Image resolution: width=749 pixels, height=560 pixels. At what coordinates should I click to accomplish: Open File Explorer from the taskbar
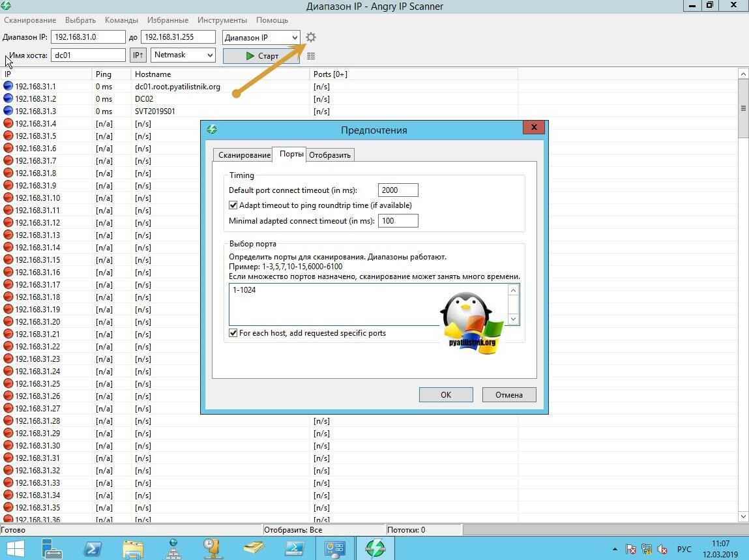tap(133, 548)
